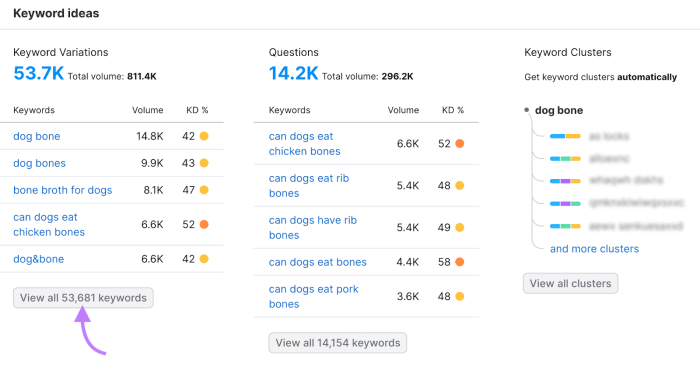The image size is (700, 369).
Task: Click the Keyword Variations section title
Action: click(x=61, y=52)
